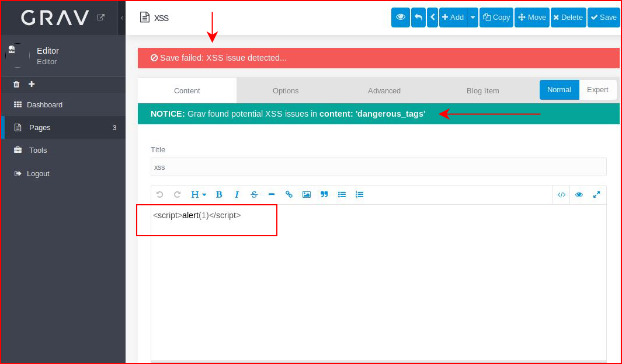Screen dimensions: 622x364
Task: Click the trash icon under the user profile
Action: [16, 84]
